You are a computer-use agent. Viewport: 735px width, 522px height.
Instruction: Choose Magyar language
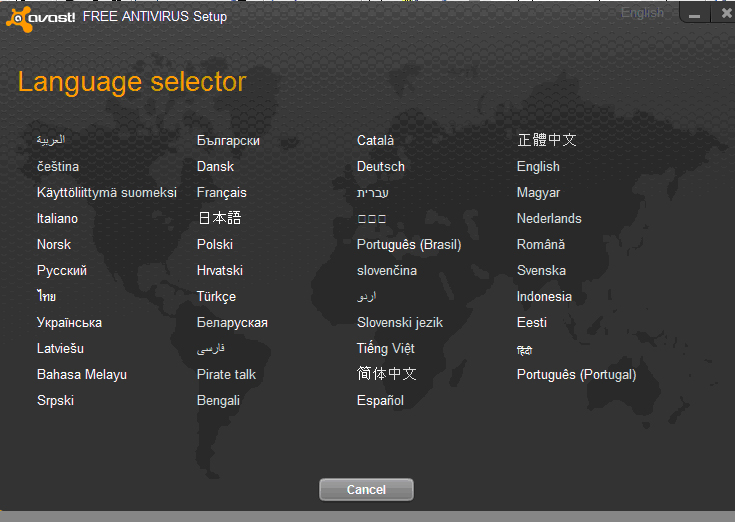[x=538, y=193]
